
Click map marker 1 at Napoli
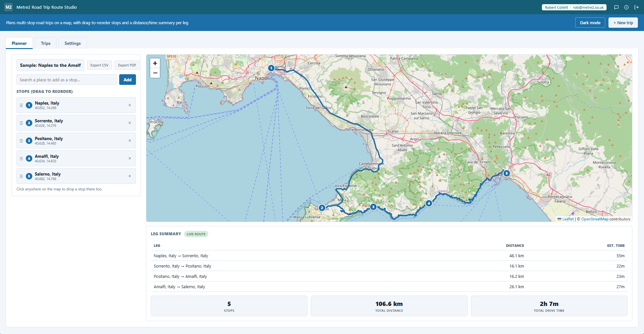(271, 68)
